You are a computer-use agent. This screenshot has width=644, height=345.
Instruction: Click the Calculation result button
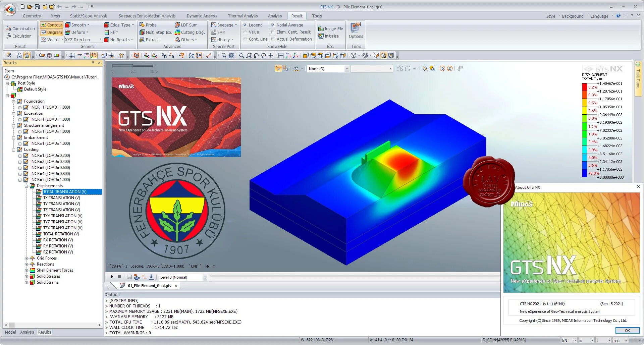[x=19, y=36]
